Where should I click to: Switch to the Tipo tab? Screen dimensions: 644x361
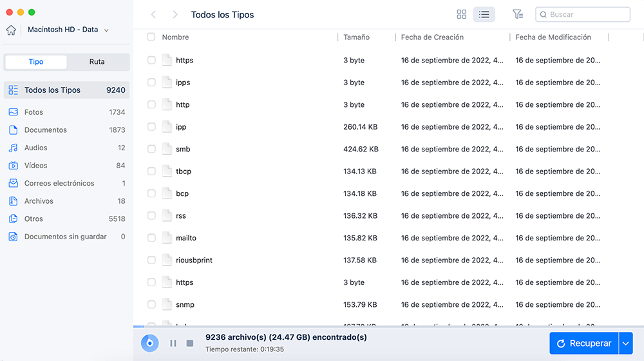coord(35,62)
